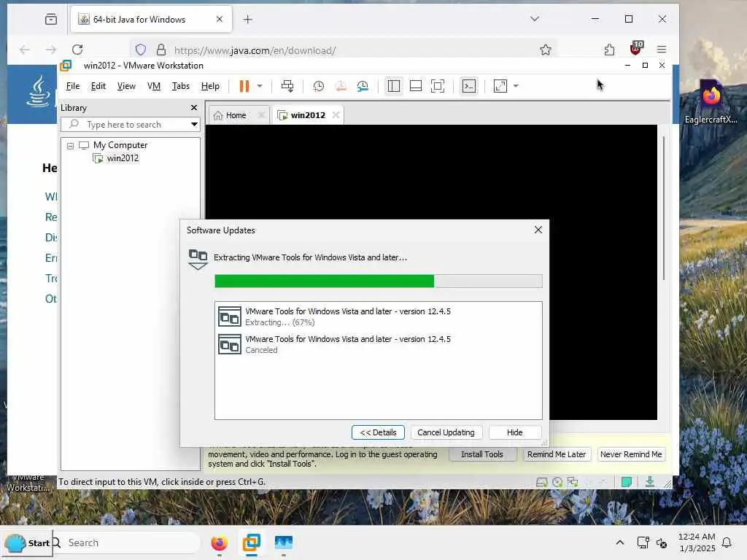Open the power options dropdown beside pause
This screenshot has width=747, height=560.
click(x=260, y=86)
